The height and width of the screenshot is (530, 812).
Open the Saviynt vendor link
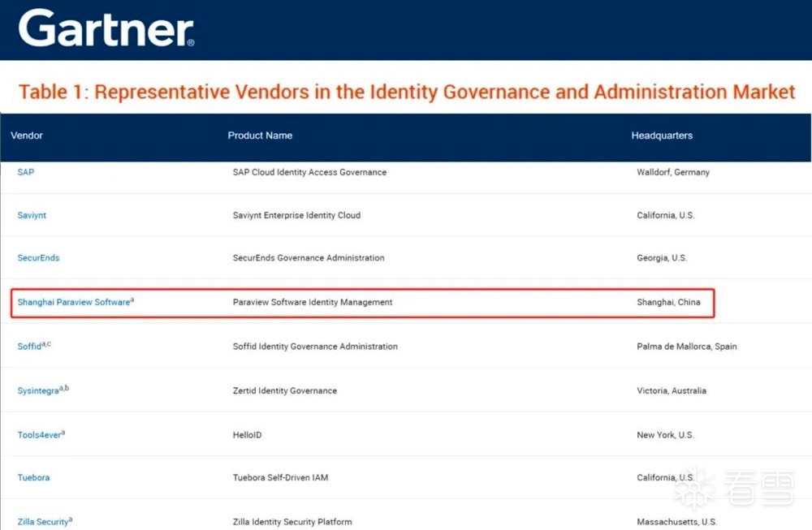click(32, 215)
